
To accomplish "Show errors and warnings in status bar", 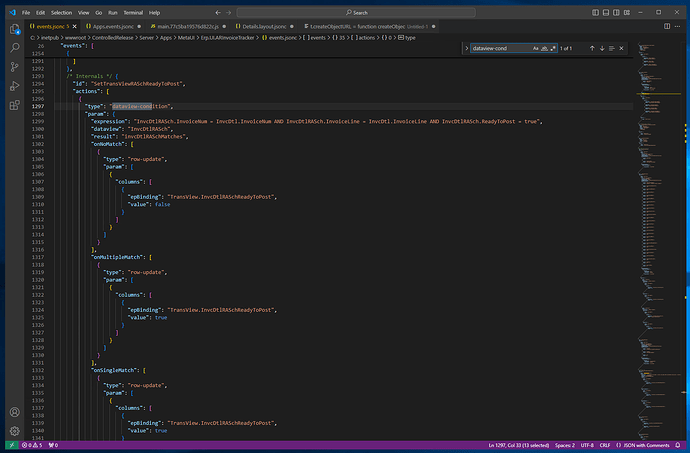I will click(32, 445).
